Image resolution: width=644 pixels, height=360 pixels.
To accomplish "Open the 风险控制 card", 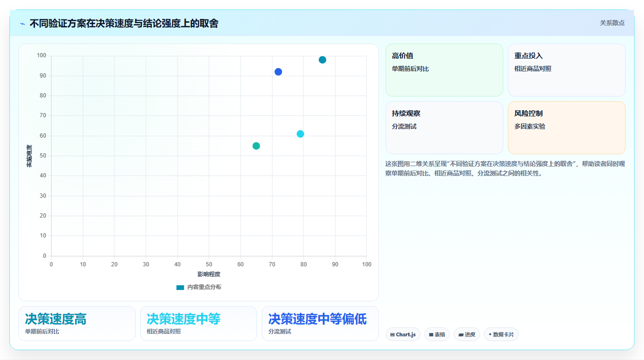I will [567, 128].
